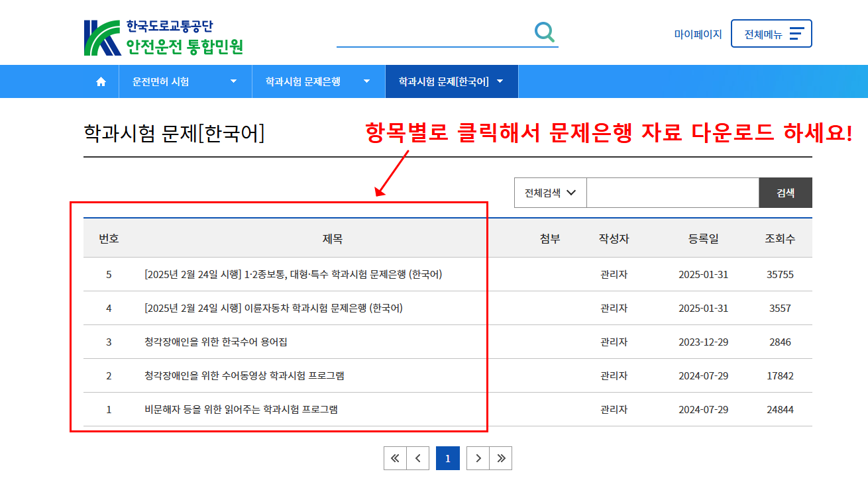
Task: Jump to the last page with the double-right arrow
Action: [x=501, y=458]
